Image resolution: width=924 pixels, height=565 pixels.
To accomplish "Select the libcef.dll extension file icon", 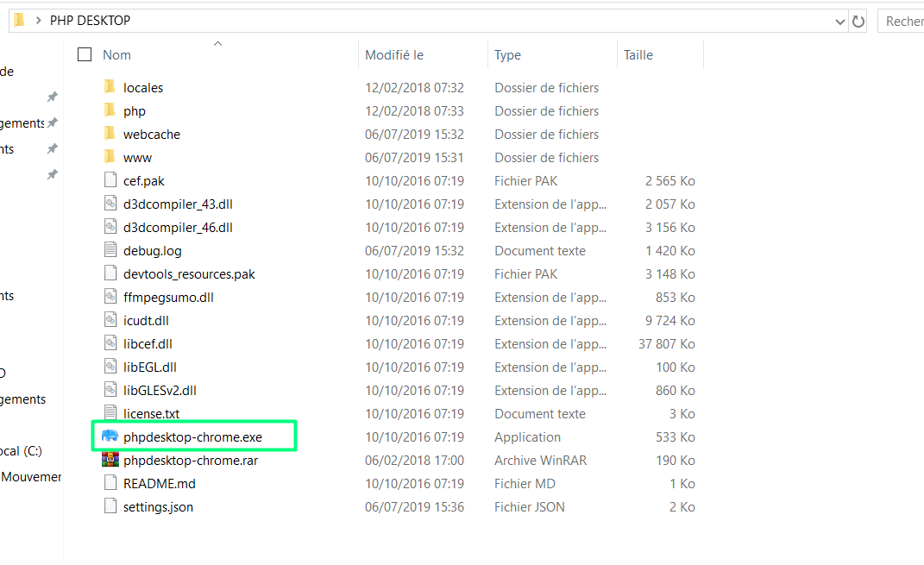I will [110, 343].
